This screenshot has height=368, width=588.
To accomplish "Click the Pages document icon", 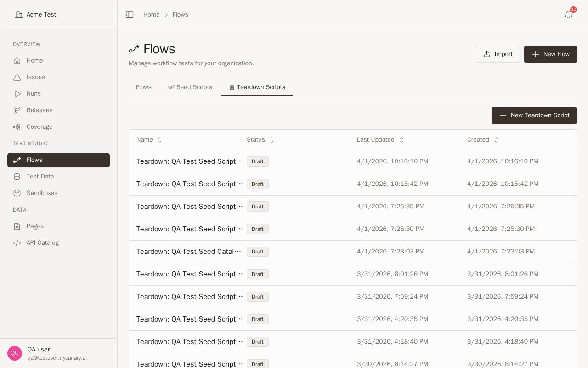I will point(17,226).
